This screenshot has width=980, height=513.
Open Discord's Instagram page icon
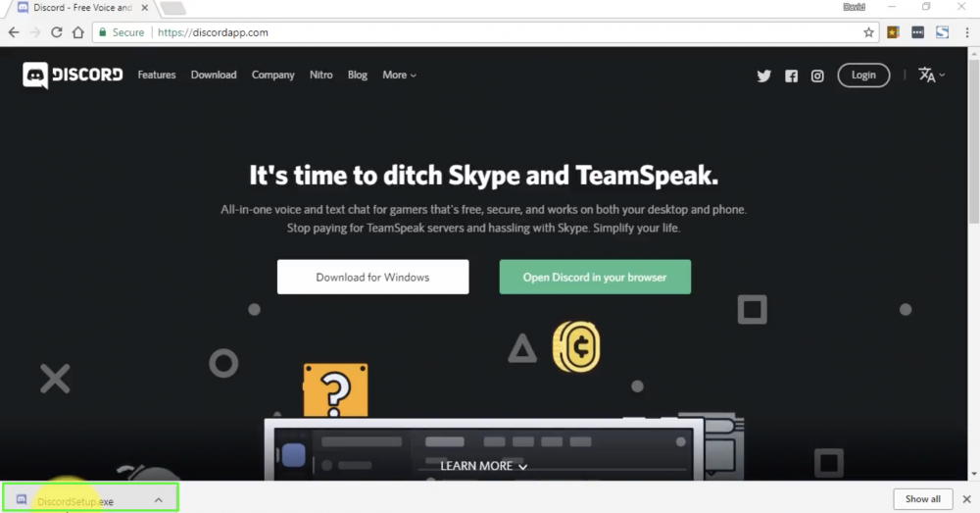[x=817, y=76]
